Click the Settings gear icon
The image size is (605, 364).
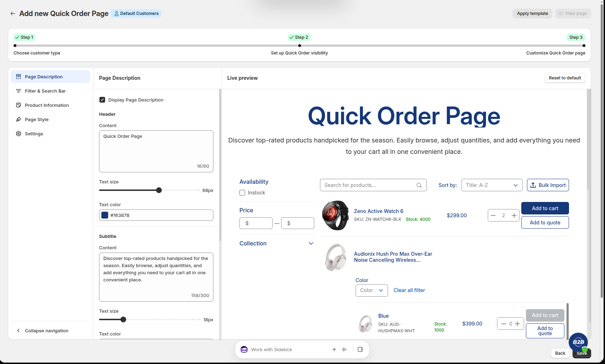coord(19,134)
